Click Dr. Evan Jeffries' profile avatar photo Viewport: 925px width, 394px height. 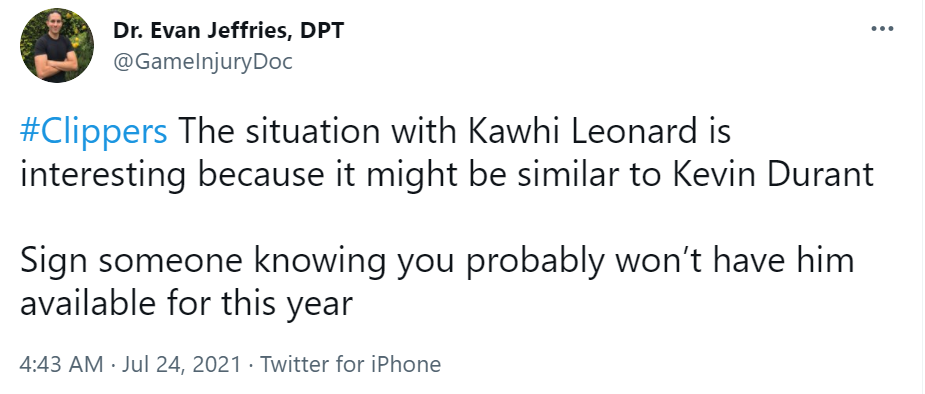(57, 45)
